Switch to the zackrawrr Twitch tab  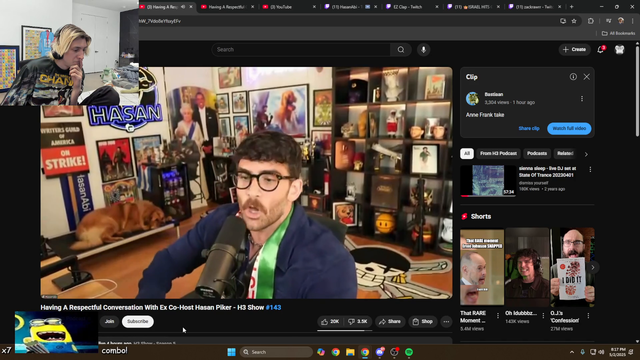pos(534,7)
